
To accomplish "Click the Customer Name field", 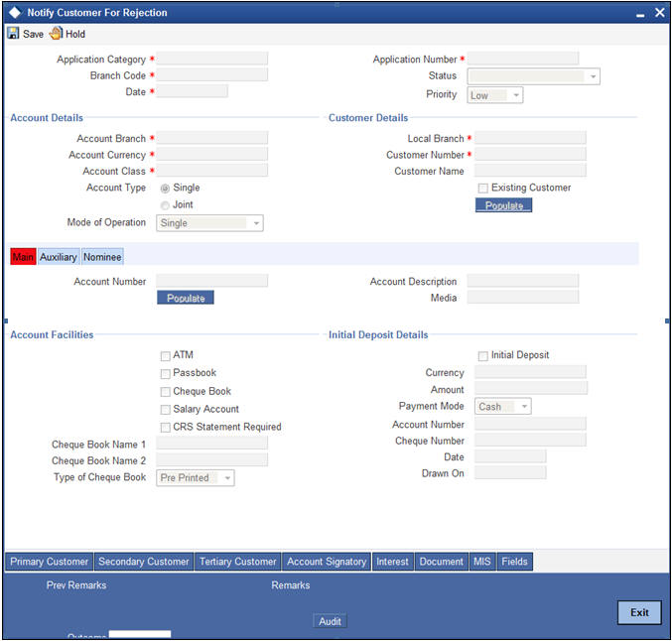I will [x=531, y=171].
